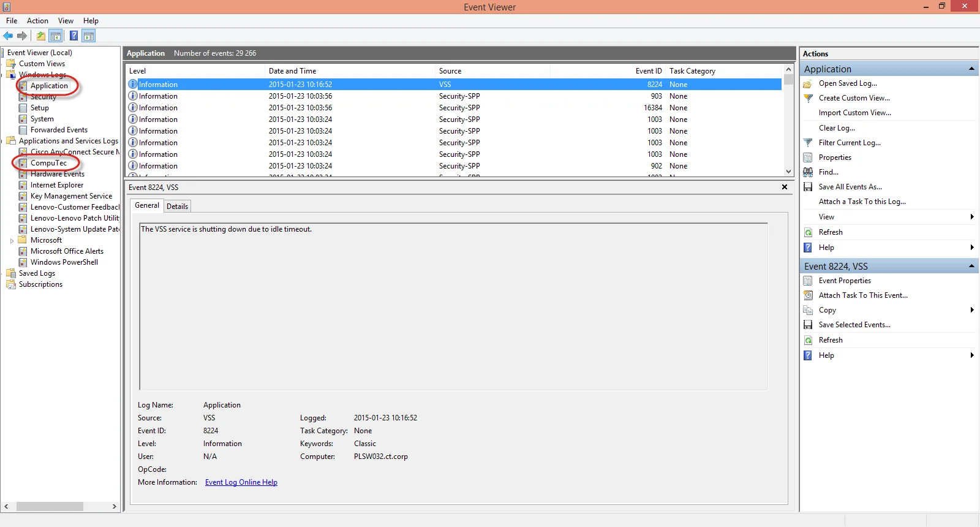Screen dimensions: 980x527
Task: Close the Event 8224 preview pane
Action: click(785, 187)
